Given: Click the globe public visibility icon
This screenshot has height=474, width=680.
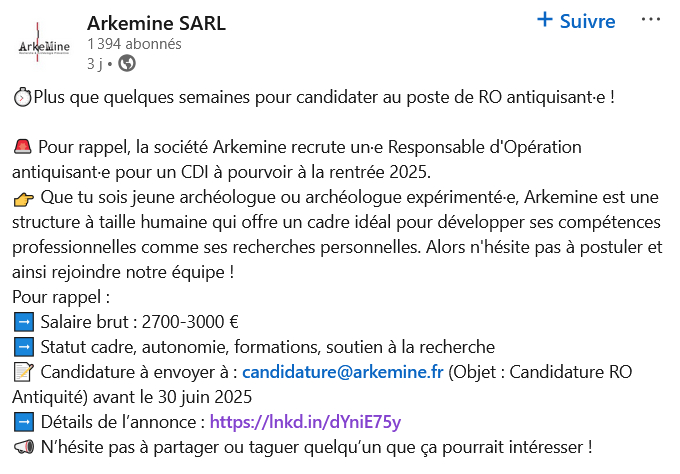Looking at the screenshot, I should [127, 64].
